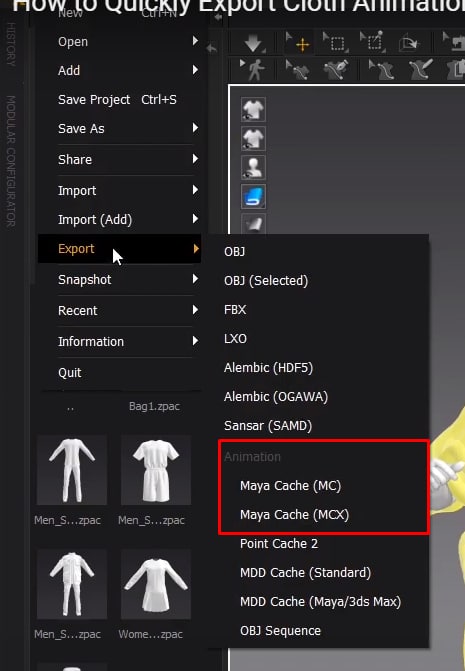Select the arrow-with-garment Edit Sewing icon
The height and width of the screenshot is (671, 465).
point(299,70)
